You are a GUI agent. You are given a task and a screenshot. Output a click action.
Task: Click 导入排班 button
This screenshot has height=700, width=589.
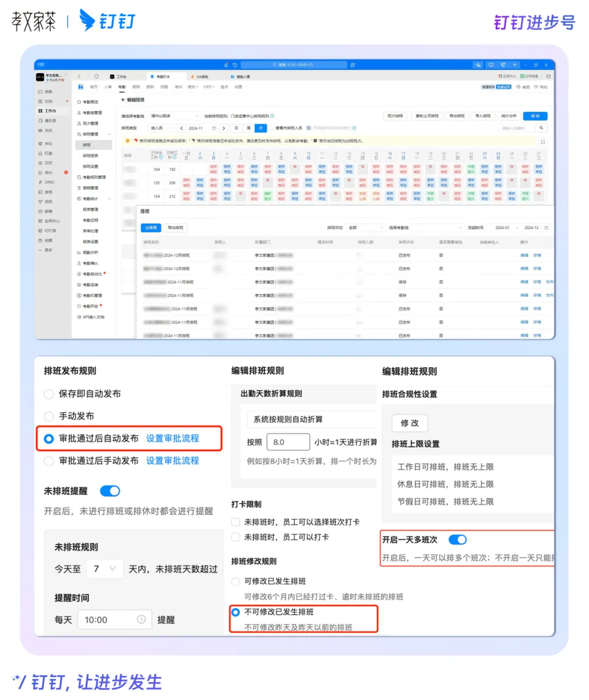[483, 116]
